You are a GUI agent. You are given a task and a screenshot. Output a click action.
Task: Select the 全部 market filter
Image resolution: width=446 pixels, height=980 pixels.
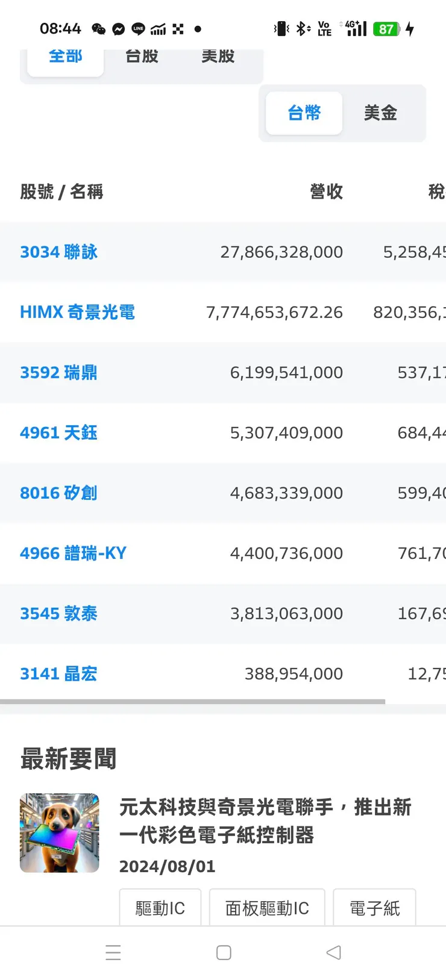point(66,58)
